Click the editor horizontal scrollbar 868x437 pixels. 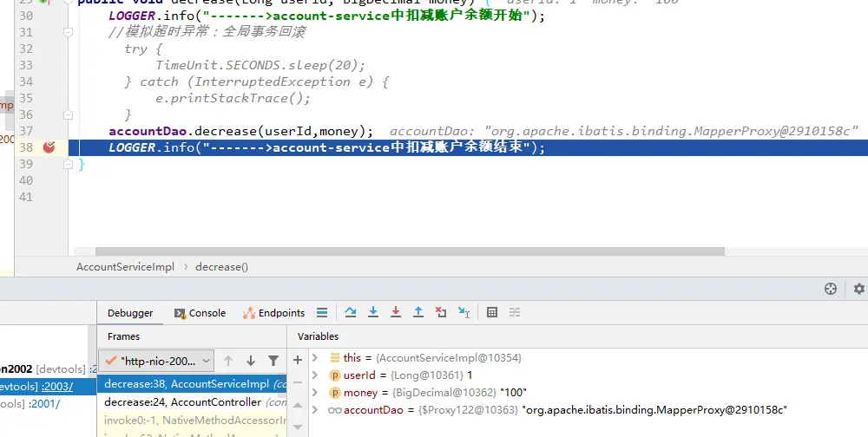click(410, 251)
